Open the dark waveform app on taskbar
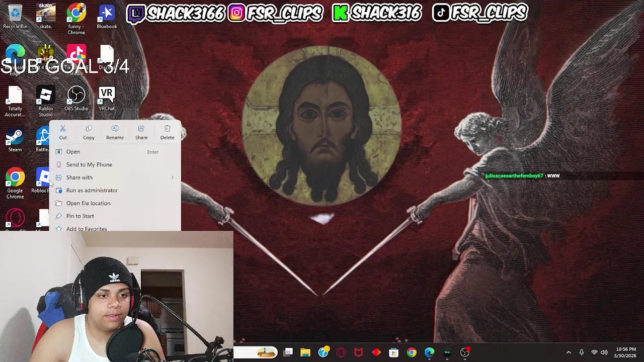Viewport: 644px width, 362px height. (447, 352)
